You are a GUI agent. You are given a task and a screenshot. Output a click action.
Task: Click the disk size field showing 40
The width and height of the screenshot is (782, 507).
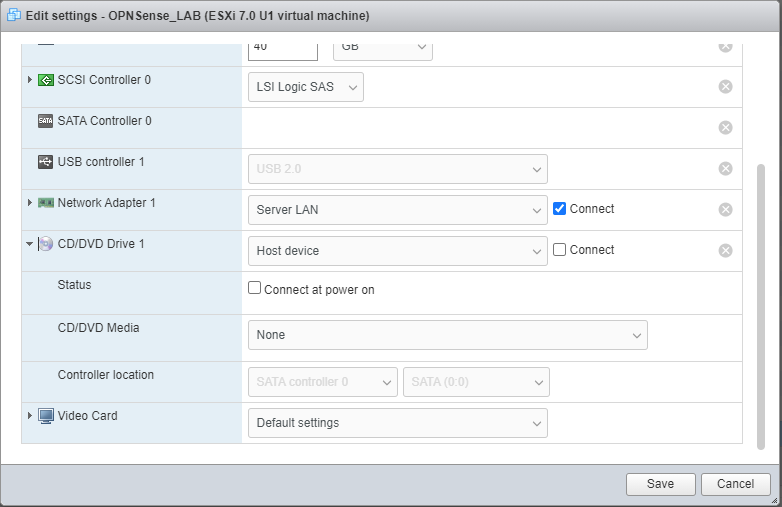283,51
